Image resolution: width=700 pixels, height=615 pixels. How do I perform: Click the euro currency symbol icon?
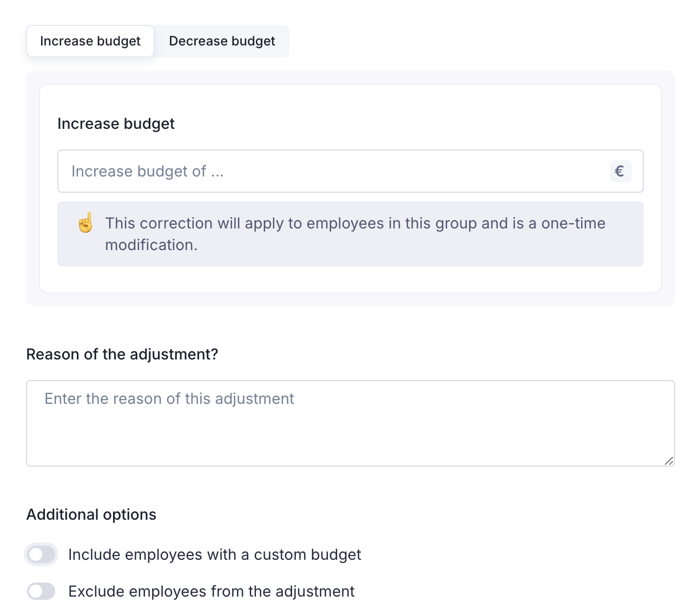point(620,172)
